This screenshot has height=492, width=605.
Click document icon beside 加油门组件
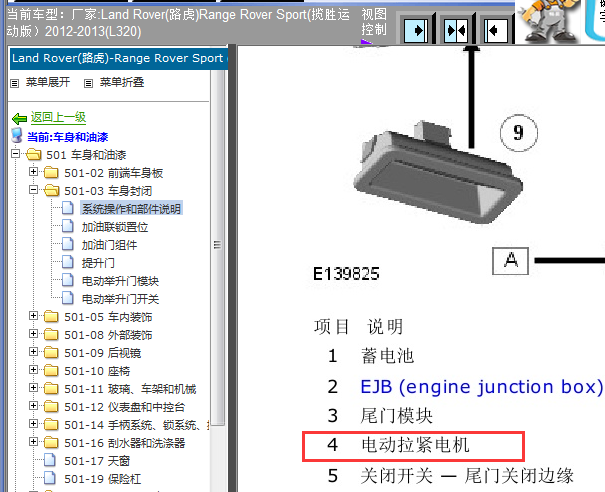pyautogui.click(x=68, y=244)
